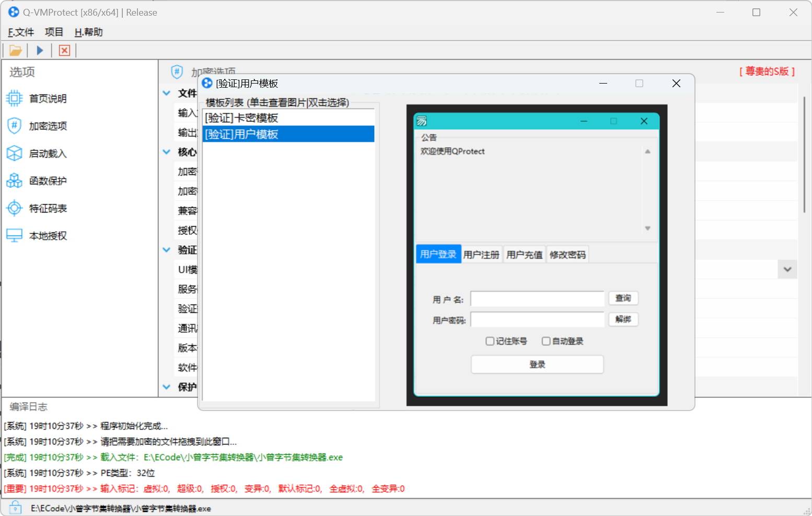The width and height of the screenshot is (812, 516).
Task: Open the 项目 menu
Action: [x=54, y=32]
